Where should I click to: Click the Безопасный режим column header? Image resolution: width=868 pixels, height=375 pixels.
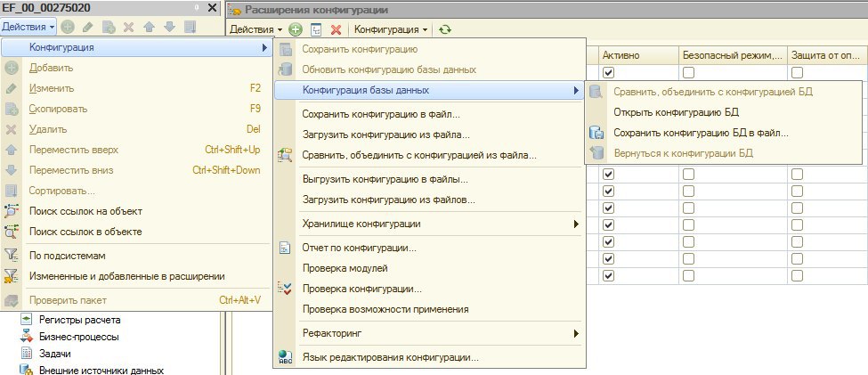[x=733, y=55]
